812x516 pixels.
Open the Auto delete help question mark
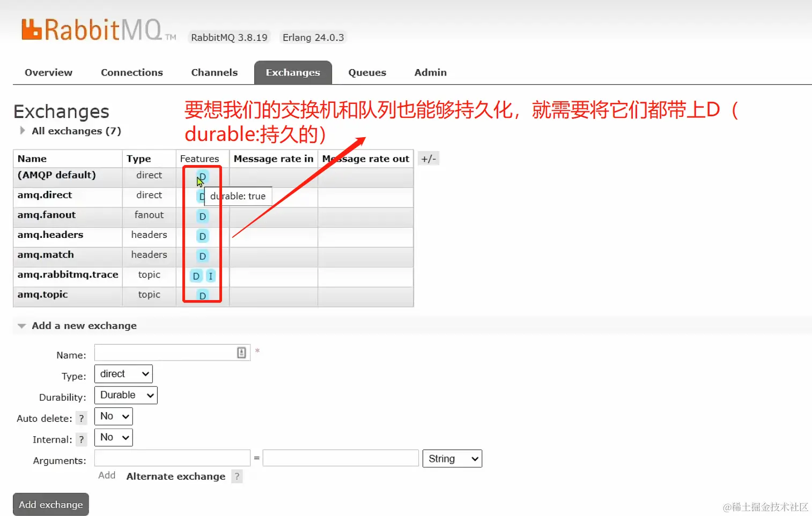[82, 418]
